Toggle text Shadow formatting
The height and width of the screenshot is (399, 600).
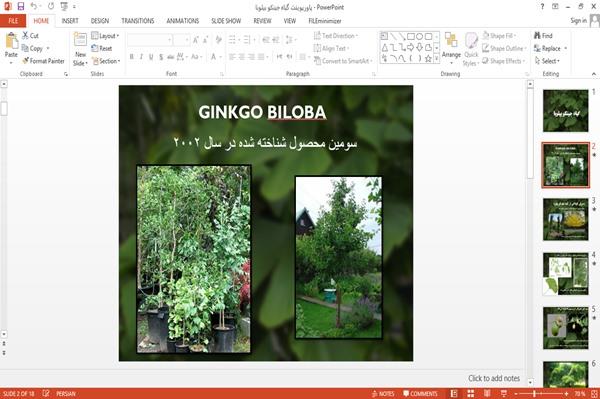(x=161, y=57)
